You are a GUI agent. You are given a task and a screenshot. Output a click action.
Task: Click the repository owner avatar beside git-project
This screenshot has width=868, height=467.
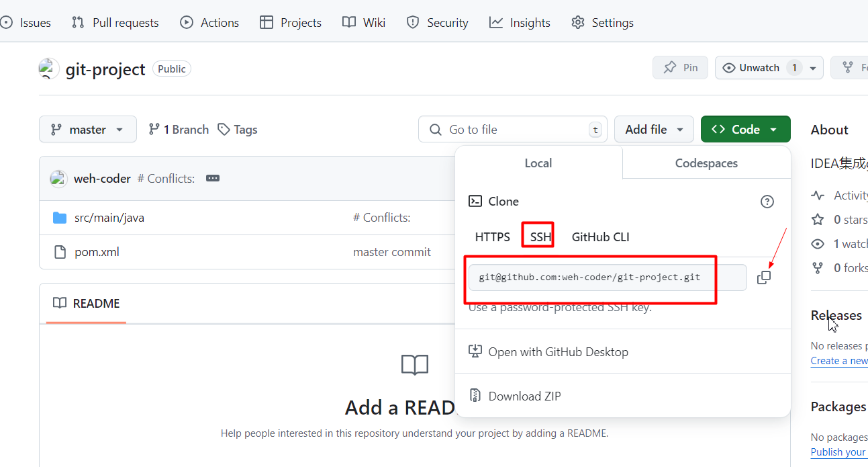pyautogui.click(x=48, y=69)
